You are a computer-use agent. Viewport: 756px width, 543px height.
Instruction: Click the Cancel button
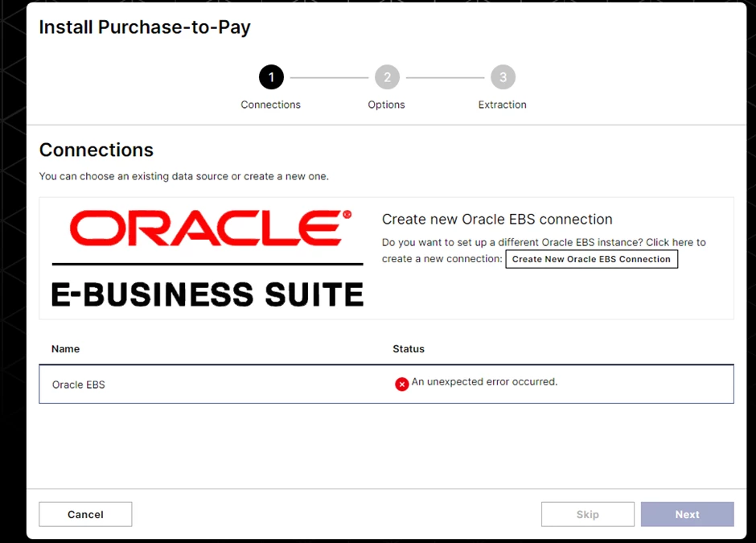point(85,514)
